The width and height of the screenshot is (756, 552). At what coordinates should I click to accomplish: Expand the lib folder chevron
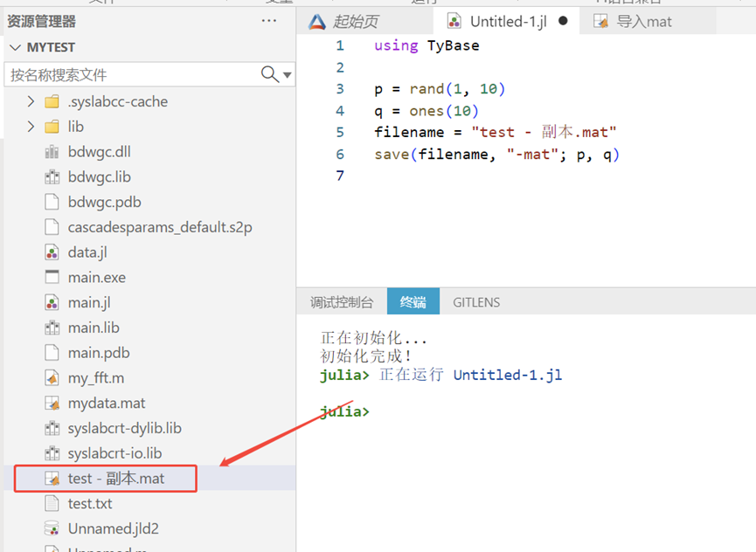(x=31, y=127)
